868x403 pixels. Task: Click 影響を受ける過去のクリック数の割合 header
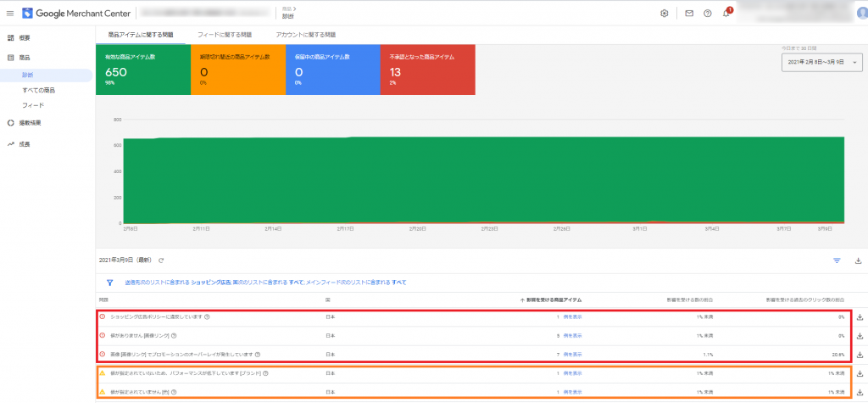coord(805,299)
